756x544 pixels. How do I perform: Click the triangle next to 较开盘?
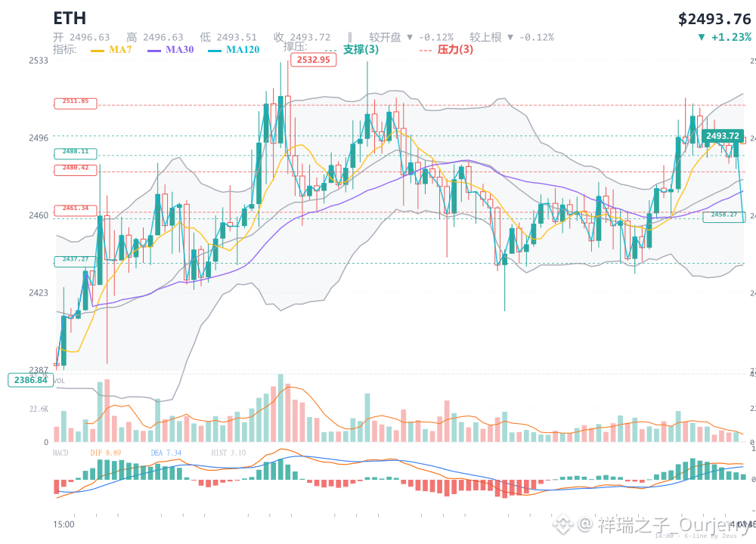click(409, 37)
